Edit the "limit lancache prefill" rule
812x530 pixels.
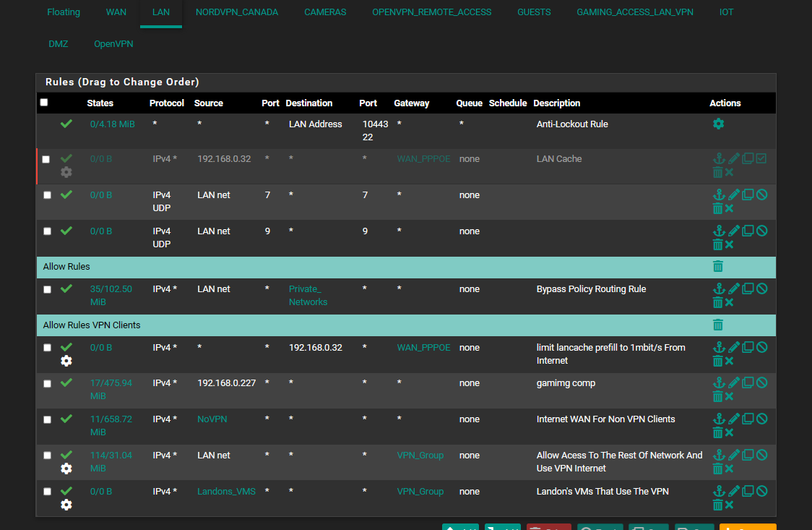pos(734,346)
